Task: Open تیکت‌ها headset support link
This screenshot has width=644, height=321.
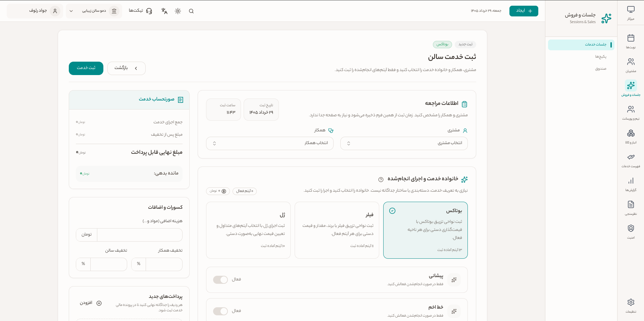Action: coord(140,11)
